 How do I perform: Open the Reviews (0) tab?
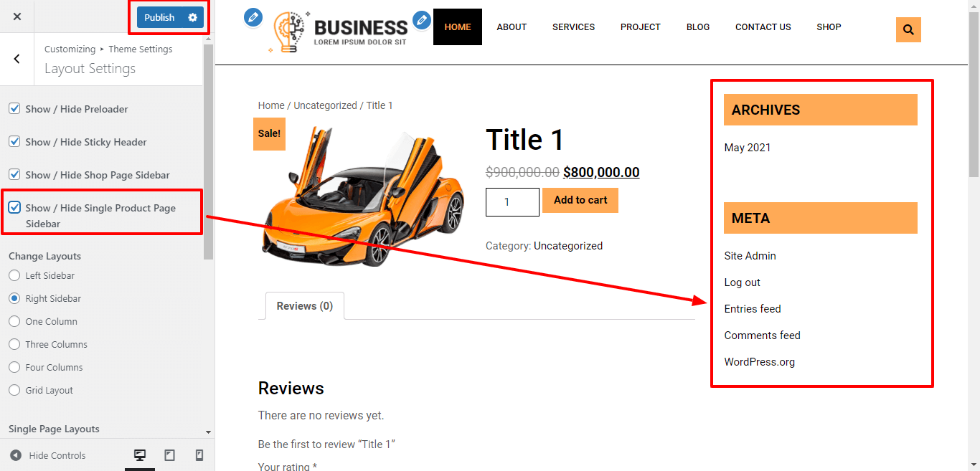tap(304, 305)
